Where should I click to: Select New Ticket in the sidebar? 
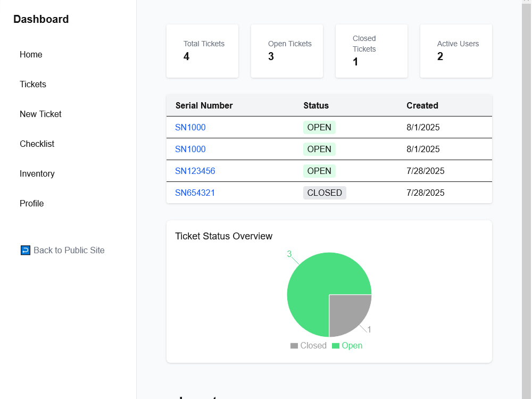pyautogui.click(x=40, y=114)
